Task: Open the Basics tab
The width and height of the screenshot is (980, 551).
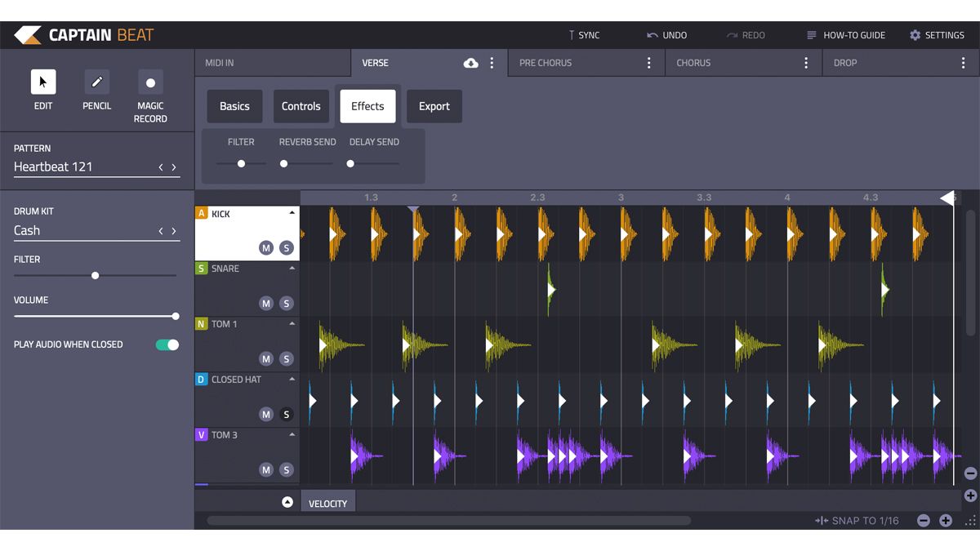Action: 234,106
